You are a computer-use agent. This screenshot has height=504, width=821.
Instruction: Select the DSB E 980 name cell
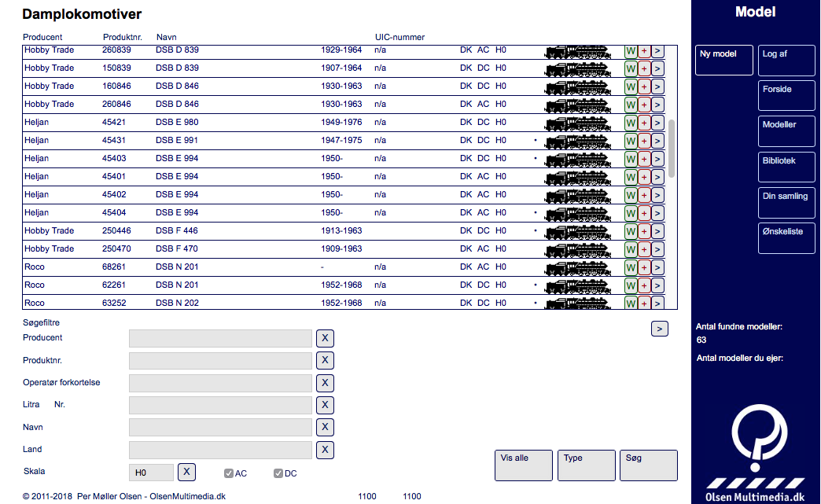[x=177, y=122]
